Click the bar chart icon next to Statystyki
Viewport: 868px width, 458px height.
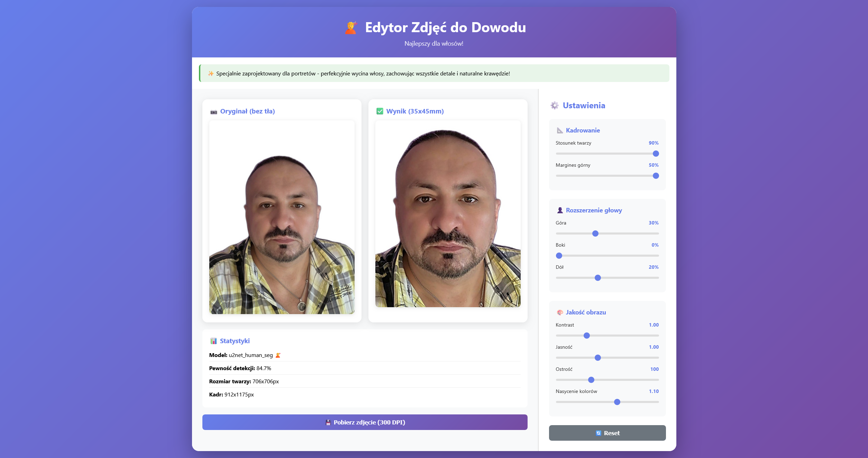[214, 341]
